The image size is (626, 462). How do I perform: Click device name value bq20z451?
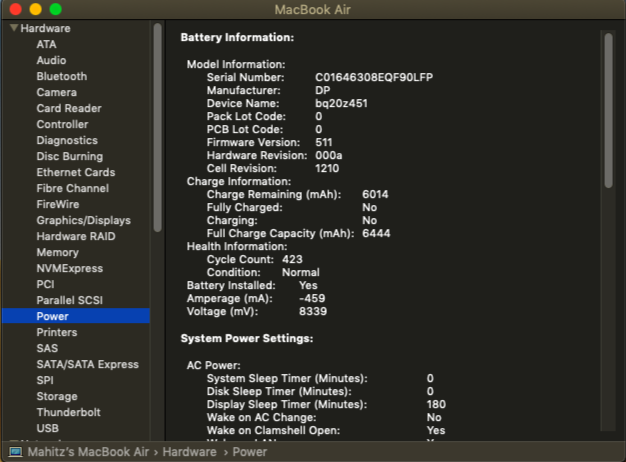click(341, 103)
